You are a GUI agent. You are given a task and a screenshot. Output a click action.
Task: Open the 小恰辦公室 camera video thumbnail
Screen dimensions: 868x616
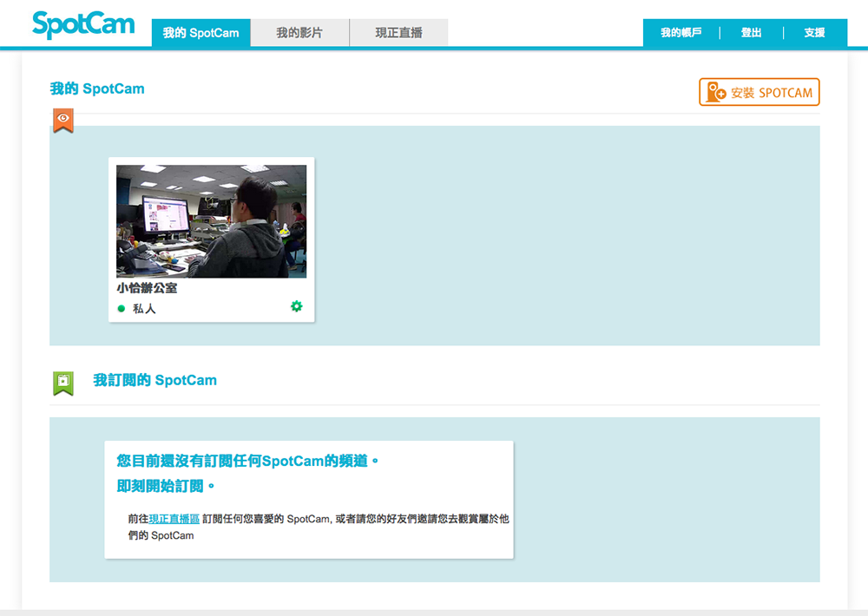[x=211, y=221]
